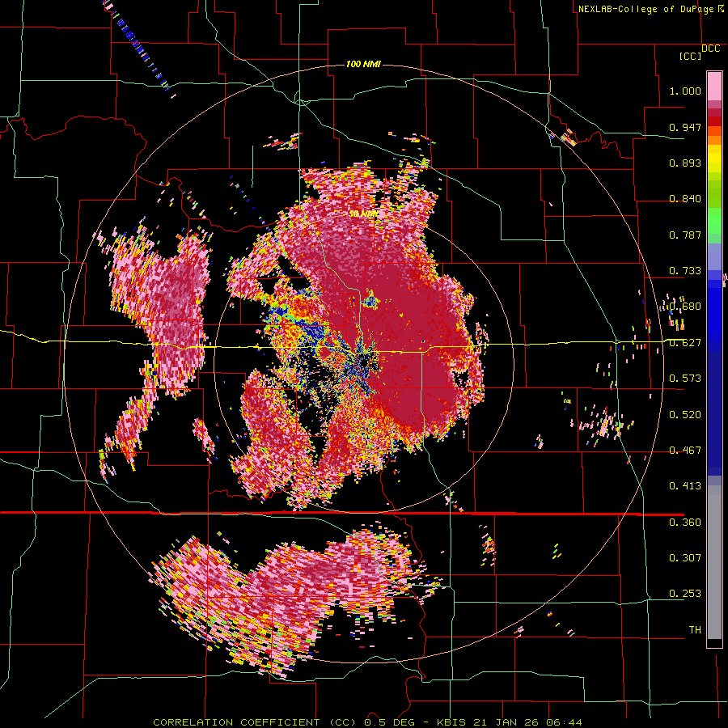The image size is (728, 728).
Task: Click the 0.573 legend value
Action: point(685,379)
